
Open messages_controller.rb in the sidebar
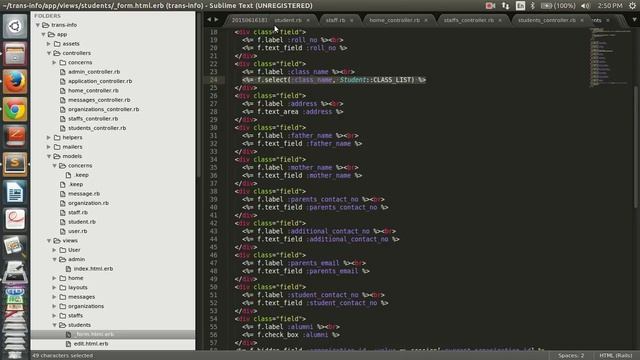[x=99, y=100]
